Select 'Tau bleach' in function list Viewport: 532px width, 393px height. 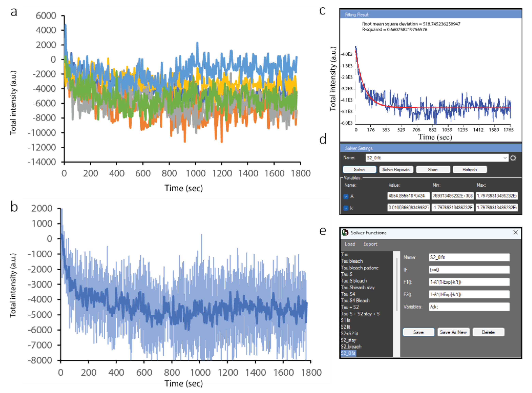point(351,261)
